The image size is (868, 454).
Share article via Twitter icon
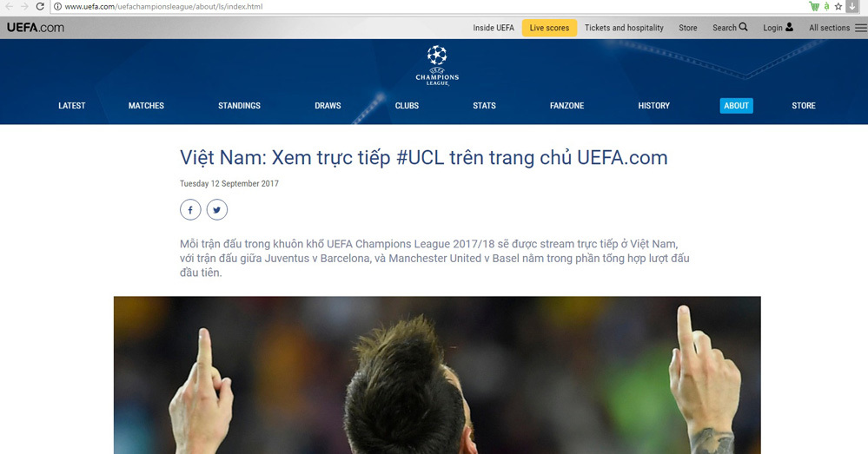pyautogui.click(x=217, y=209)
